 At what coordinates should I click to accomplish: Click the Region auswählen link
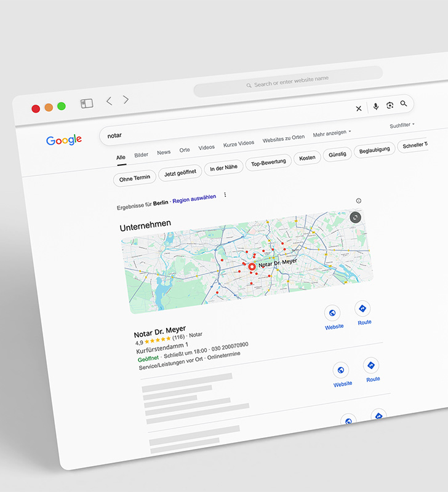pos(194,199)
